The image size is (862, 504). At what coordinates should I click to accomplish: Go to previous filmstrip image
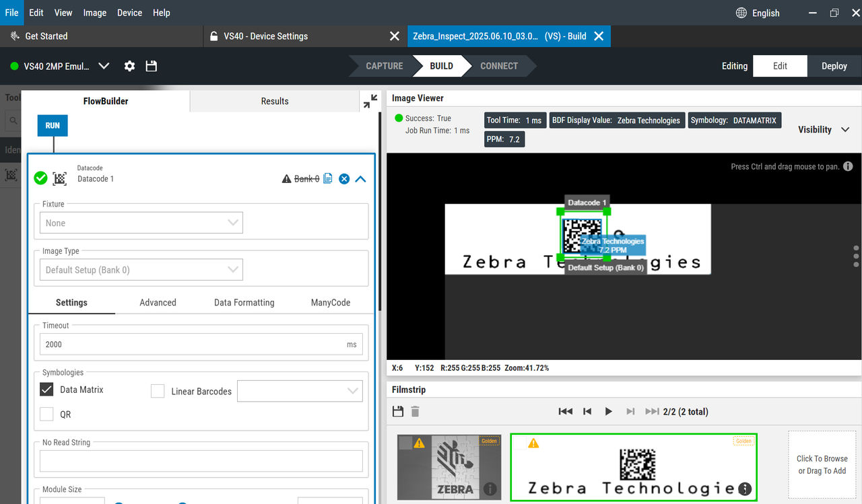(587, 411)
